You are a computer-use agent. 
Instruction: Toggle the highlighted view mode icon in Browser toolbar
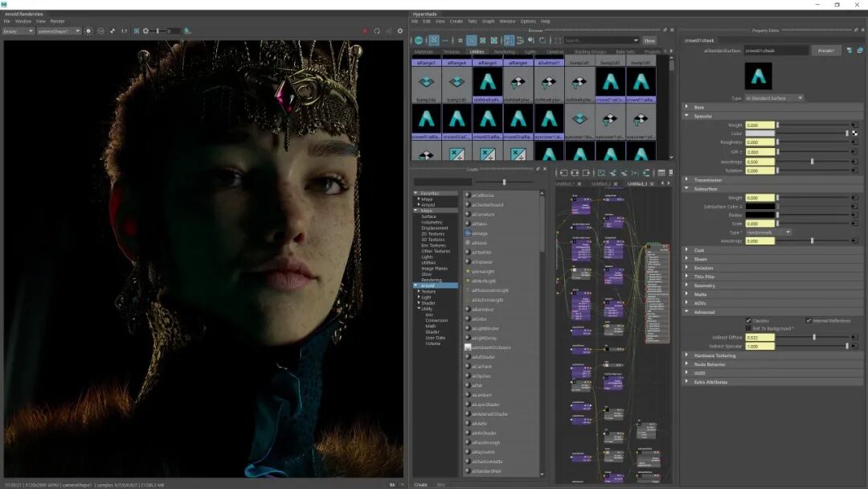pyautogui.click(x=433, y=40)
